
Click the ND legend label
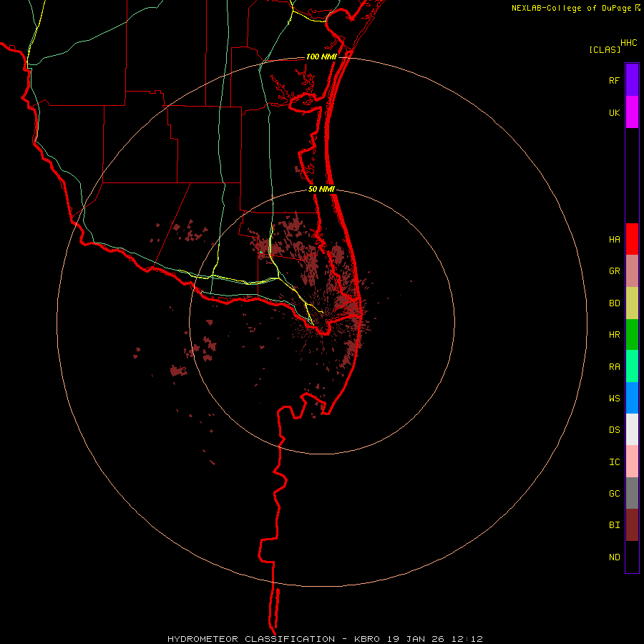tap(615, 557)
